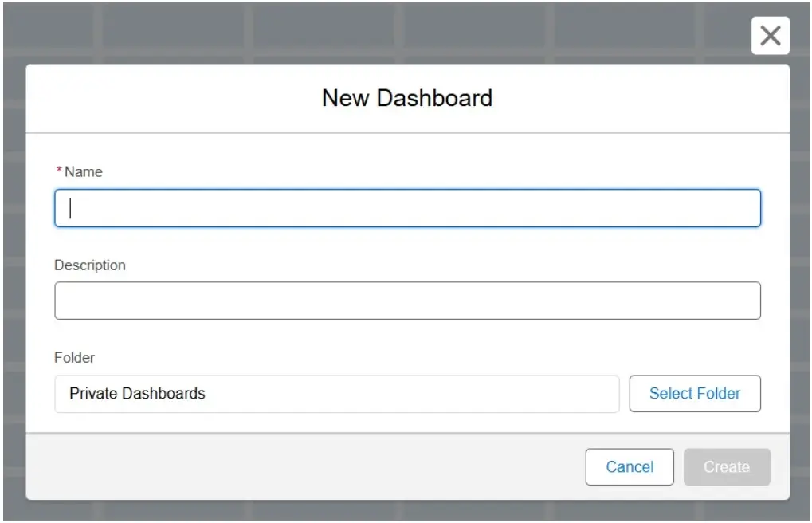The height and width of the screenshot is (523, 812).
Task: Click the Folder label text
Action: 74,358
